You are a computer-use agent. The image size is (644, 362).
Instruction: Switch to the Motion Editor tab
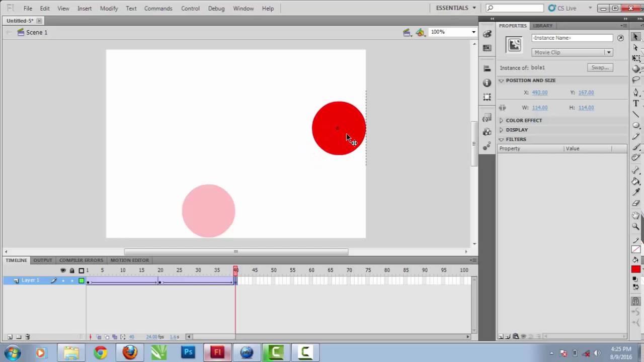130,260
